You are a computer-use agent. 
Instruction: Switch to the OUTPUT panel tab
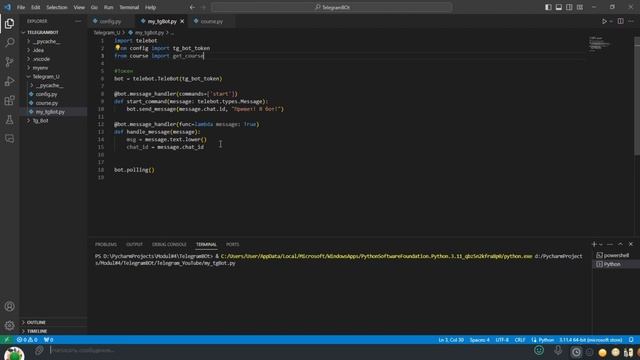coord(134,244)
